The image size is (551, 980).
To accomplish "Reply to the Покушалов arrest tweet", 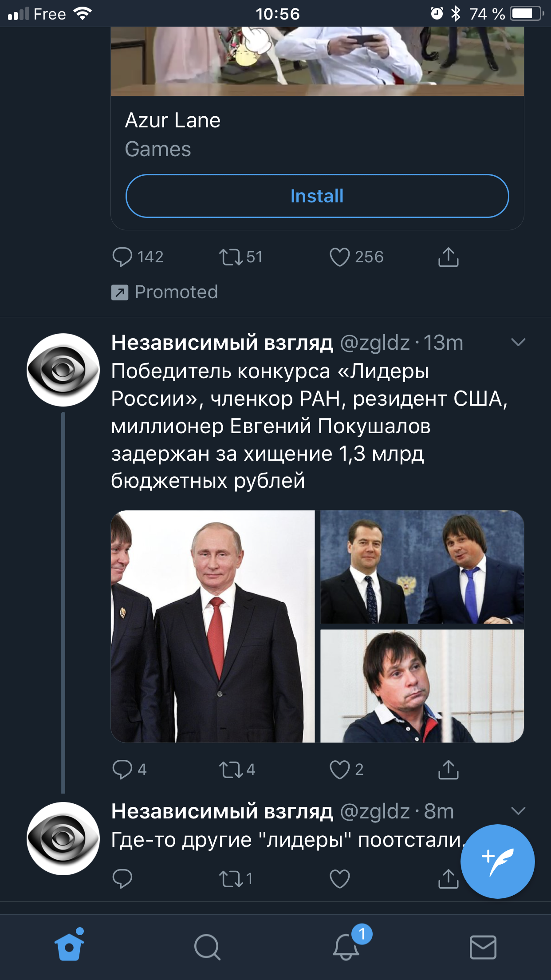I will click(x=122, y=769).
